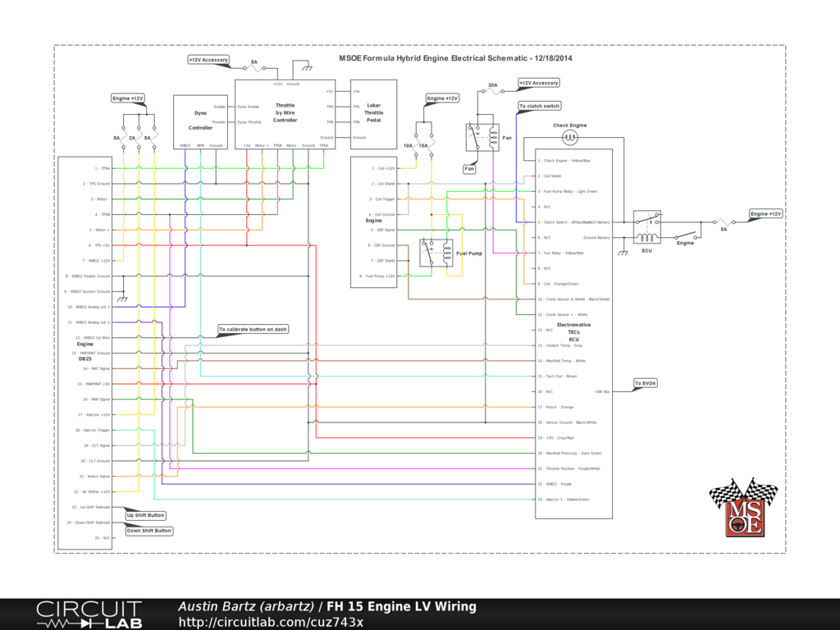Click the MSOE checkered flag logo
840x630 pixels.
tap(742, 508)
